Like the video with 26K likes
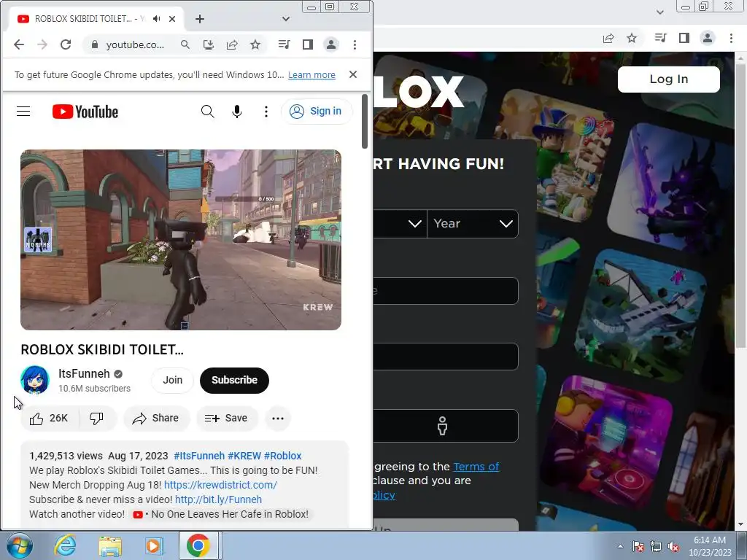 [x=49, y=418]
